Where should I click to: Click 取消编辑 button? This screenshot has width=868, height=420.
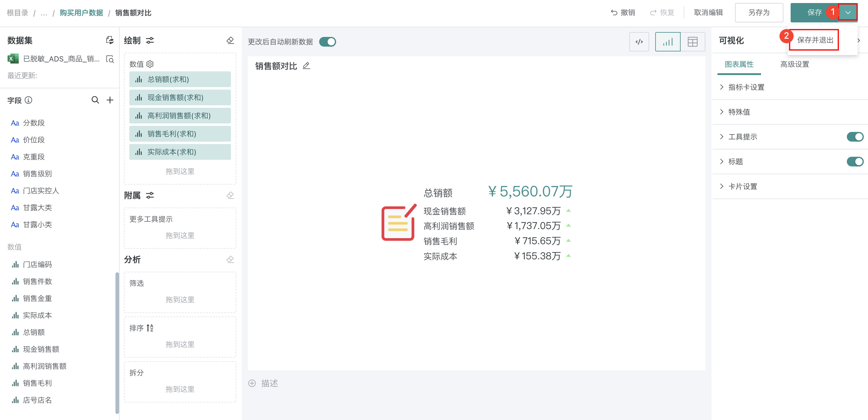(708, 12)
